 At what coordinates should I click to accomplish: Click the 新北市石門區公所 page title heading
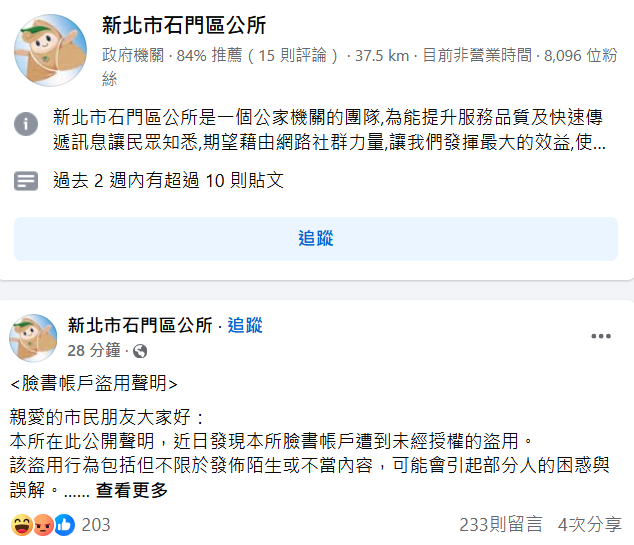click(x=184, y=25)
